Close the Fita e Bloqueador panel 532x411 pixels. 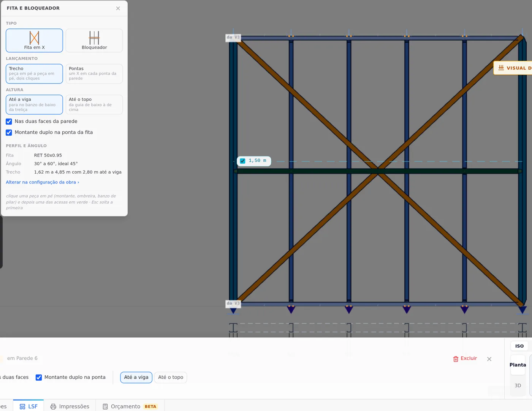(118, 8)
